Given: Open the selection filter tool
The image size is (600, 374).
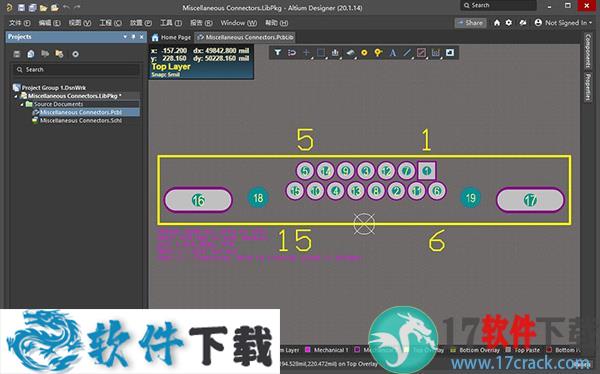Looking at the screenshot, I should (x=278, y=52).
